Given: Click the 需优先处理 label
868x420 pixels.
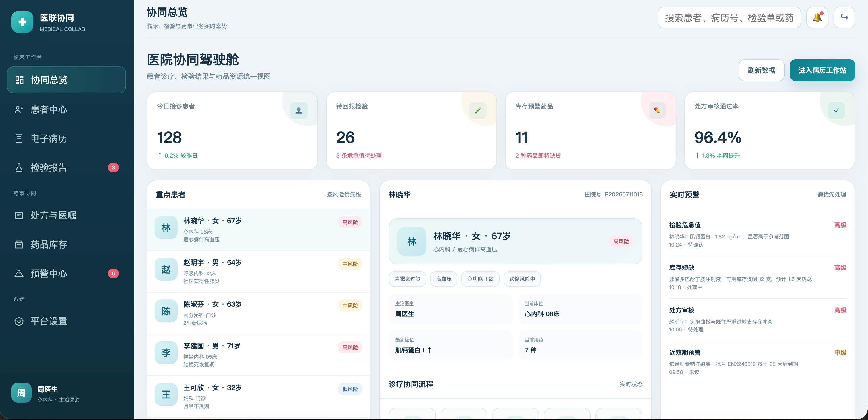Looking at the screenshot, I should (x=831, y=194).
